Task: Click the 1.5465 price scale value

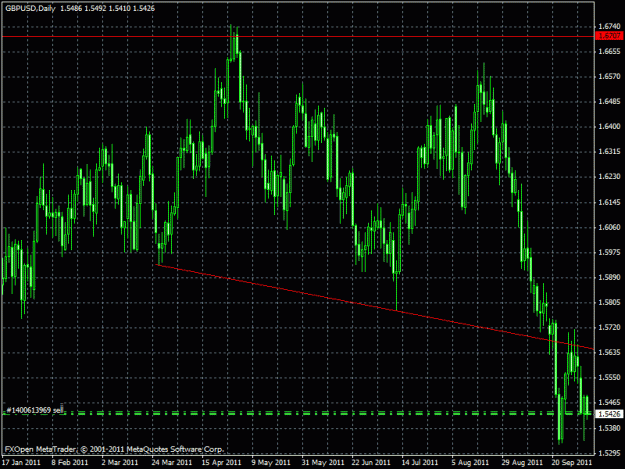Action: [609, 402]
